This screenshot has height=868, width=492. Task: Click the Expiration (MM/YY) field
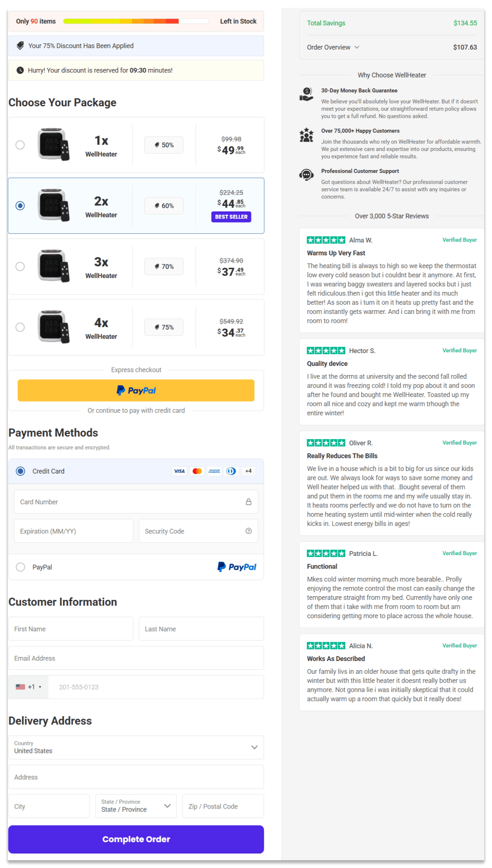click(x=73, y=531)
